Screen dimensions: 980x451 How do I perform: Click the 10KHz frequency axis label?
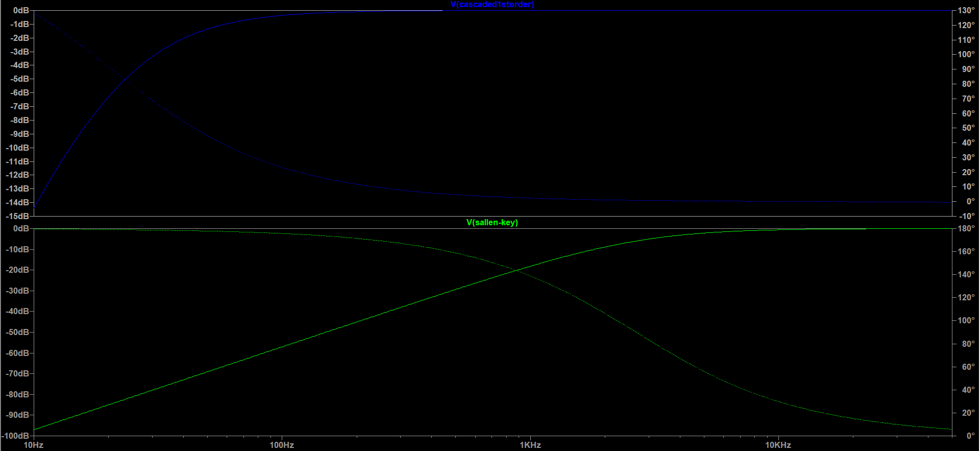(778, 445)
